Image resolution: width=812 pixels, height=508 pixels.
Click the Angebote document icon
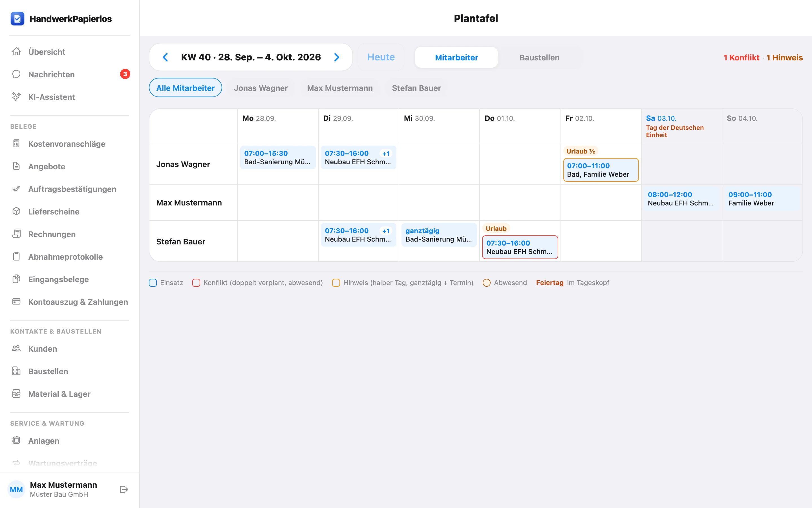16,166
